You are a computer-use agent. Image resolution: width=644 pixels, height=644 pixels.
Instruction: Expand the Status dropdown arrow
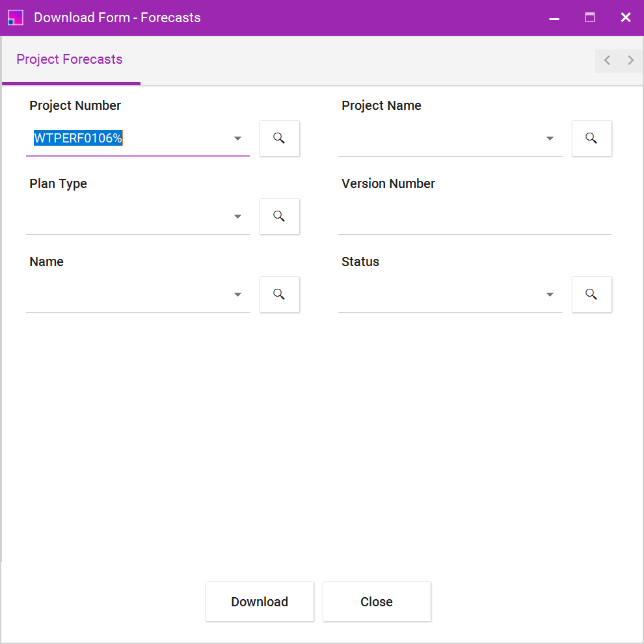click(550, 295)
